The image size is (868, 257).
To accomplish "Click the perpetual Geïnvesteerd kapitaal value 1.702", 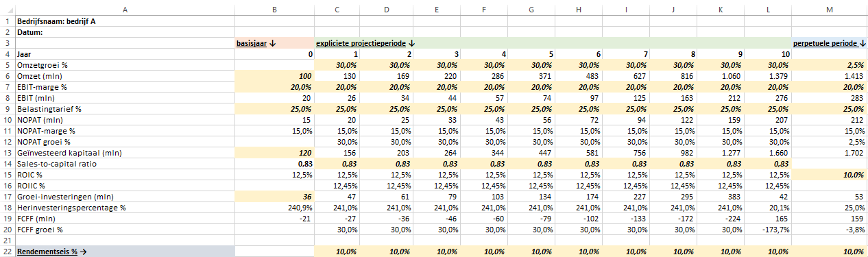I will [830, 152].
